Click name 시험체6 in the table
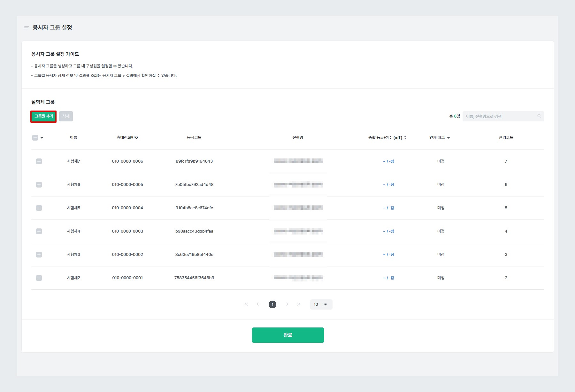The image size is (575, 392). 73,185
